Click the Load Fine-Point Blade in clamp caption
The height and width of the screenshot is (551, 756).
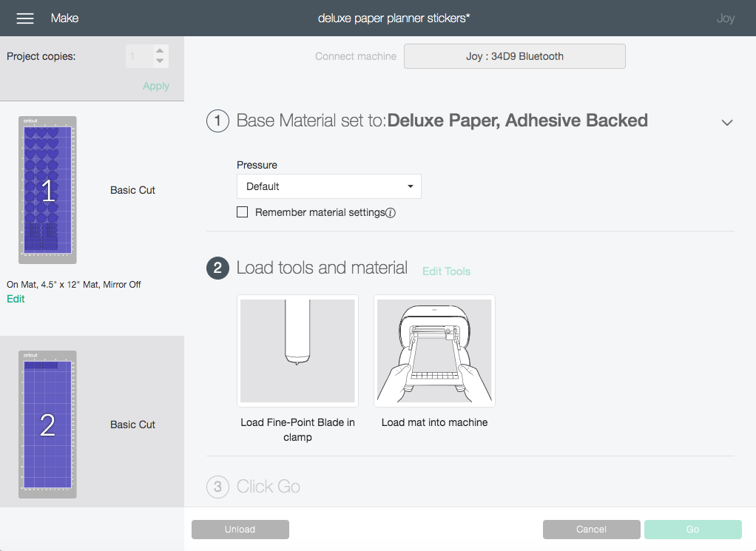tap(297, 430)
